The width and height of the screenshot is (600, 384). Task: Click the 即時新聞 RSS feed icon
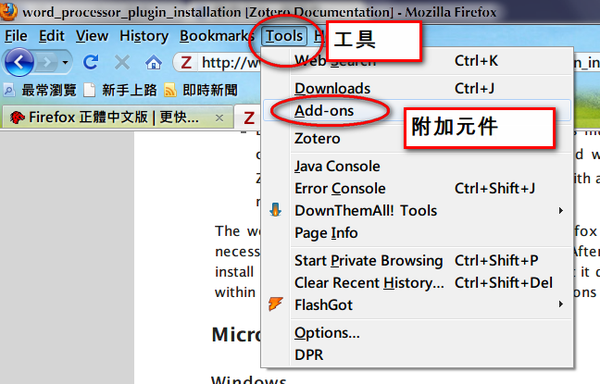pos(170,90)
